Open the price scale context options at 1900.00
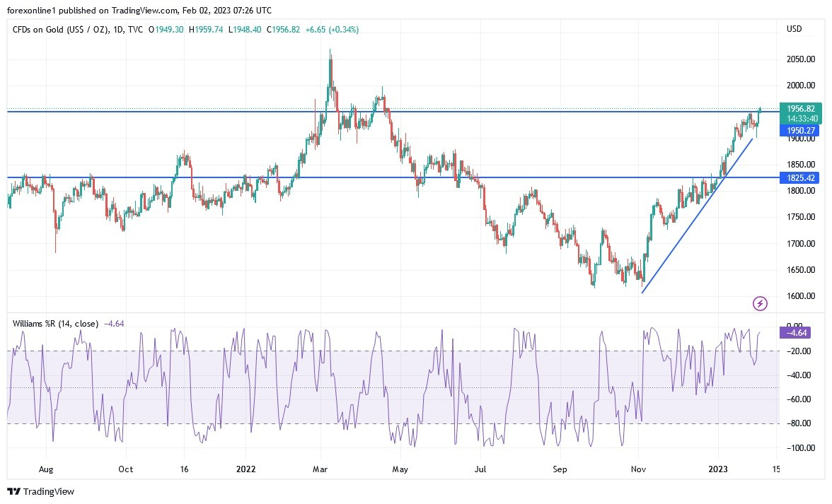 (x=800, y=139)
